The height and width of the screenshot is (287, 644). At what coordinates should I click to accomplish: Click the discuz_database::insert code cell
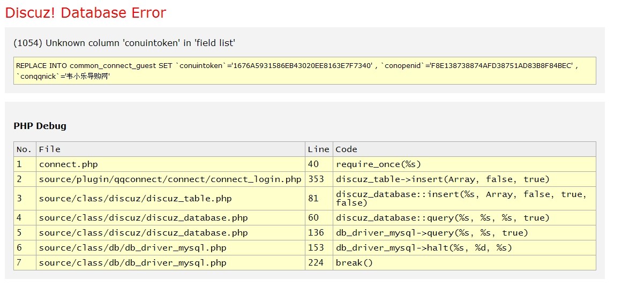[461, 199]
